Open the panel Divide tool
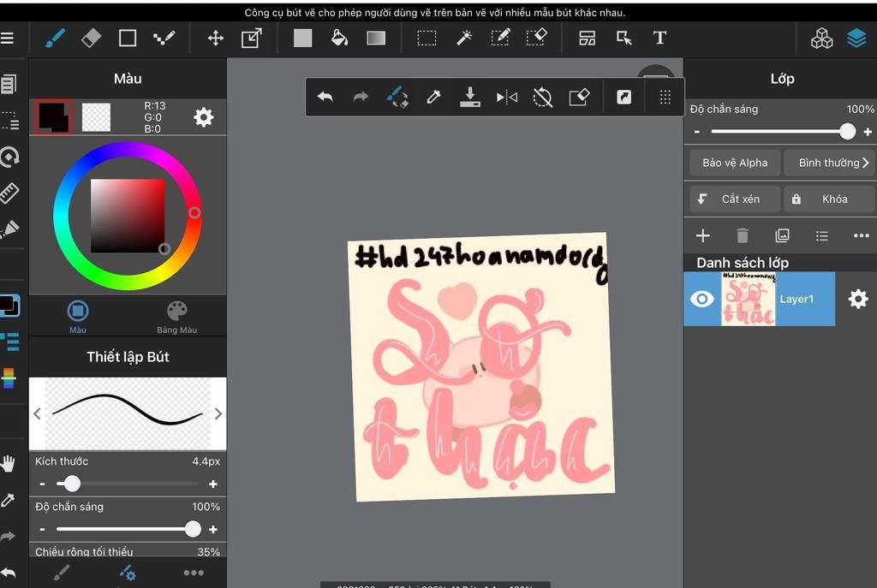 coord(587,38)
